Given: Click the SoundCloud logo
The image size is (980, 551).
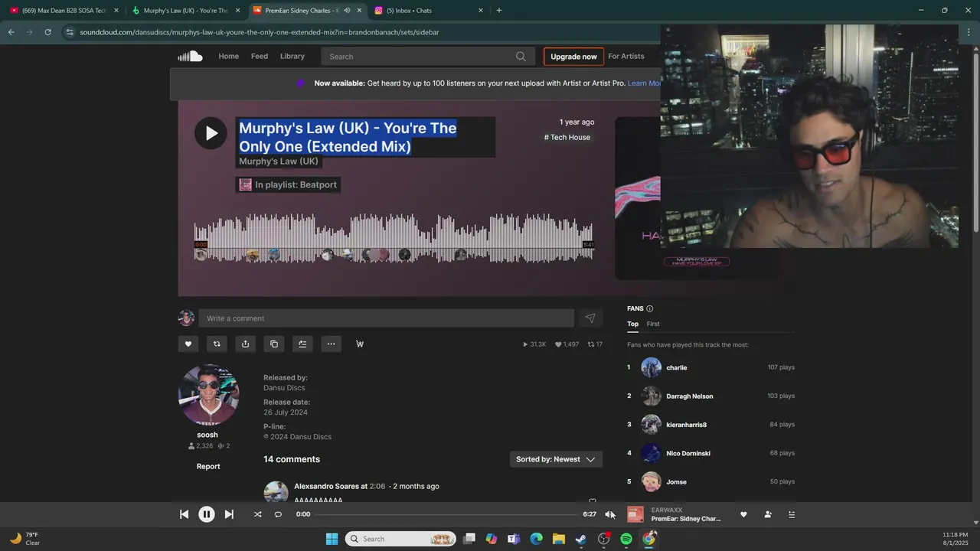Looking at the screenshot, I should click(x=190, y=56).
